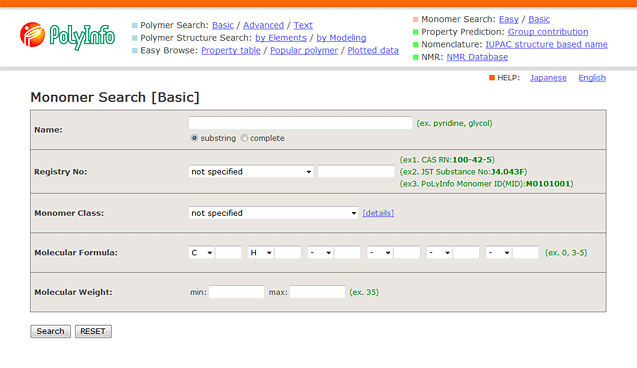Open Polymer Search Basic link
The width and height of the screenshot is (637, 368).
click(x=223, y=25)
